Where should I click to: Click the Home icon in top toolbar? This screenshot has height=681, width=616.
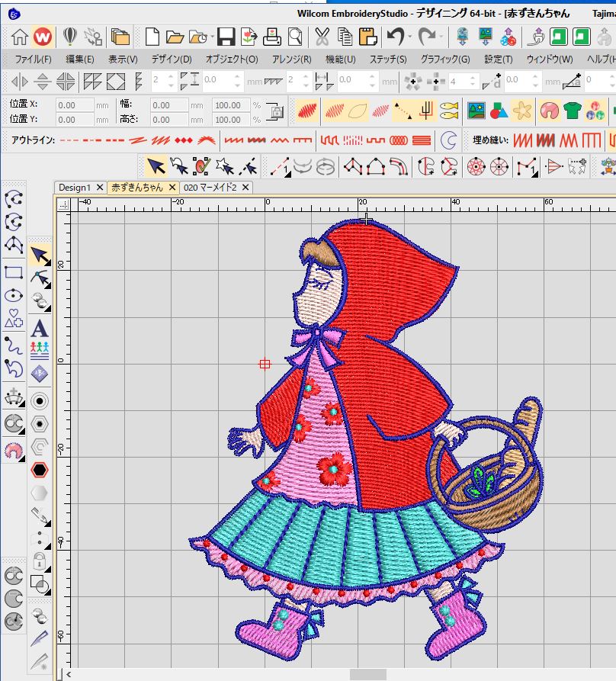coord(20,37)
